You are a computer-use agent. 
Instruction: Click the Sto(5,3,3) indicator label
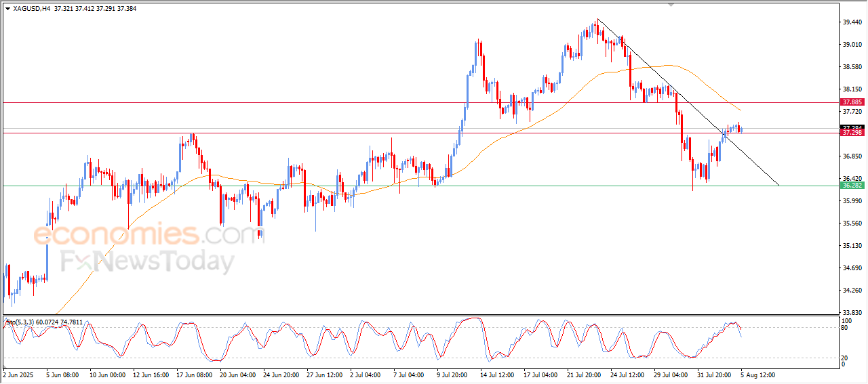coord(44,322)
